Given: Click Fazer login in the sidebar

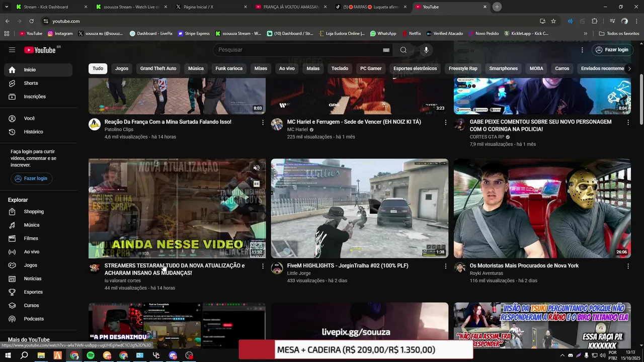Looking at the screenshot, I should pos(32,178).
